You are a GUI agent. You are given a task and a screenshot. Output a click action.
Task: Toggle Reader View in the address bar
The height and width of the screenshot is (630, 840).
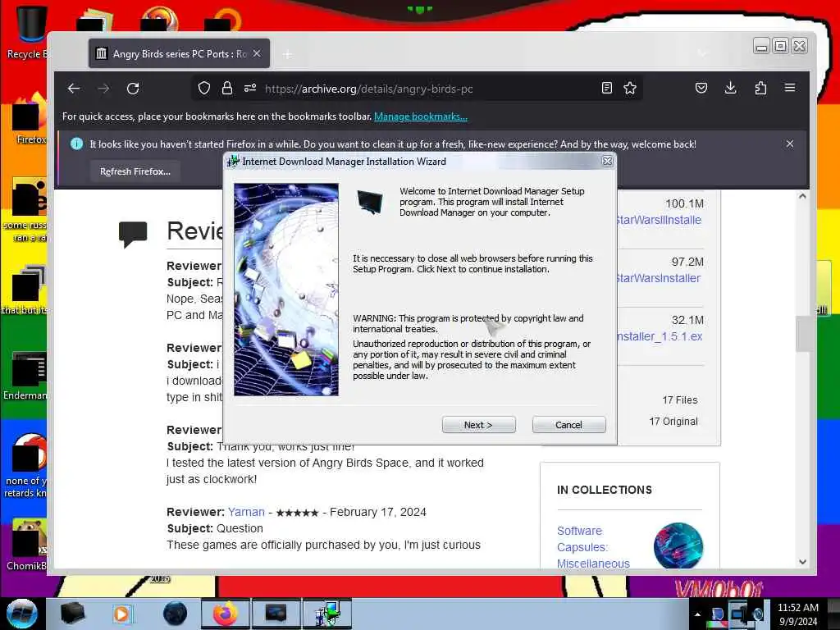[607, 89]
